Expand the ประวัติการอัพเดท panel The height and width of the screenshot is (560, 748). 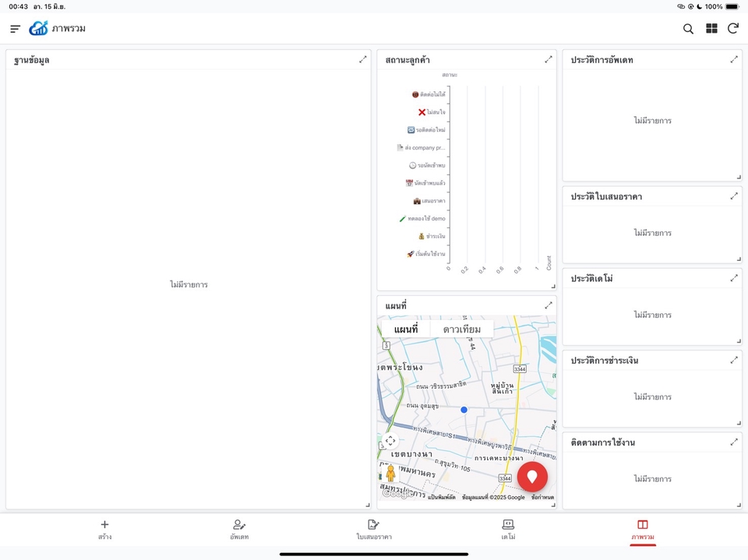733,59
